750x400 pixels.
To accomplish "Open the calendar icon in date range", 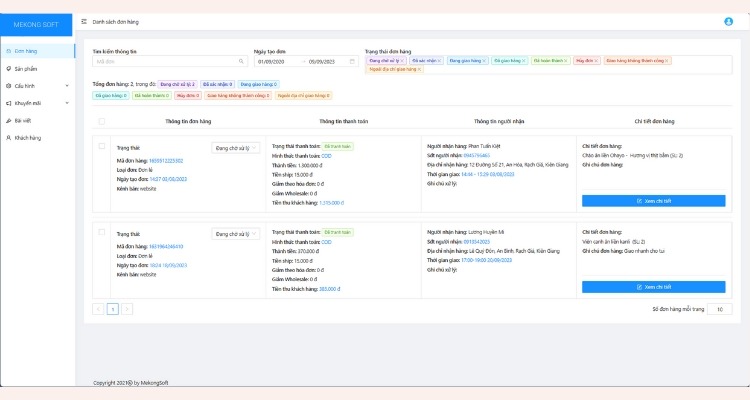I will click(x=351, y=61).
